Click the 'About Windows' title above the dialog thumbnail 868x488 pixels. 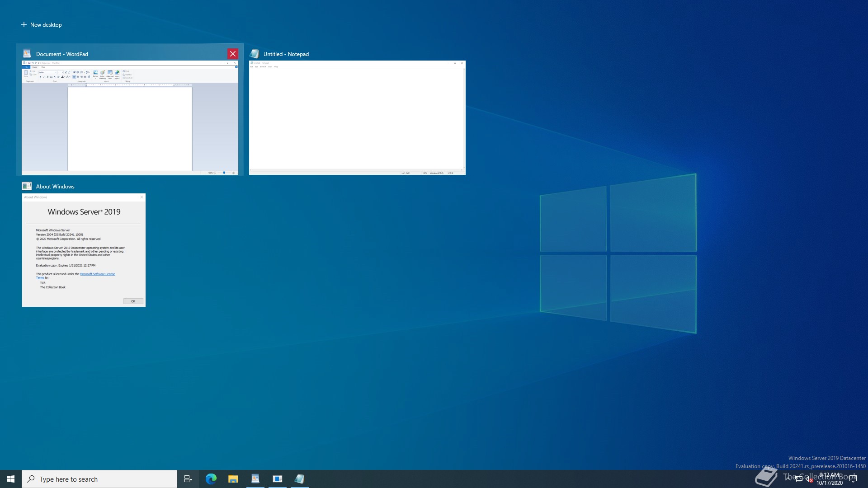click(x=55, y=186)
